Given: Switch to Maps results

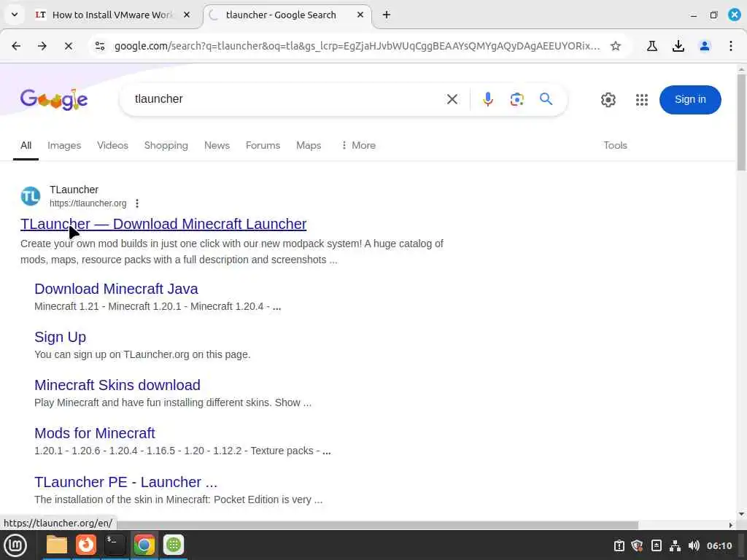Looking at the screenshot, I should coord(309,145).
